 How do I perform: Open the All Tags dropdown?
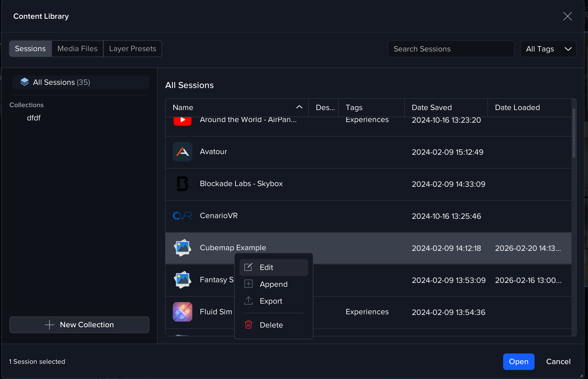tap(548, 49)
